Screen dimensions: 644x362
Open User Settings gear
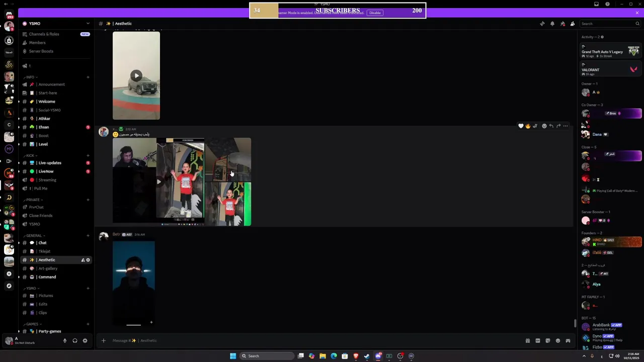click(85, 341)
